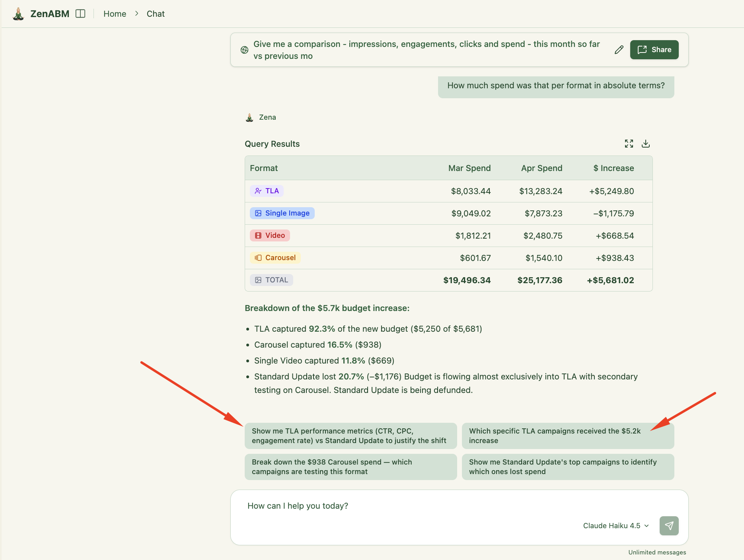The height and width of the screenshot is (560, 744).
Task: Expand Query Results to fullscreen
Action: point(629,144)
